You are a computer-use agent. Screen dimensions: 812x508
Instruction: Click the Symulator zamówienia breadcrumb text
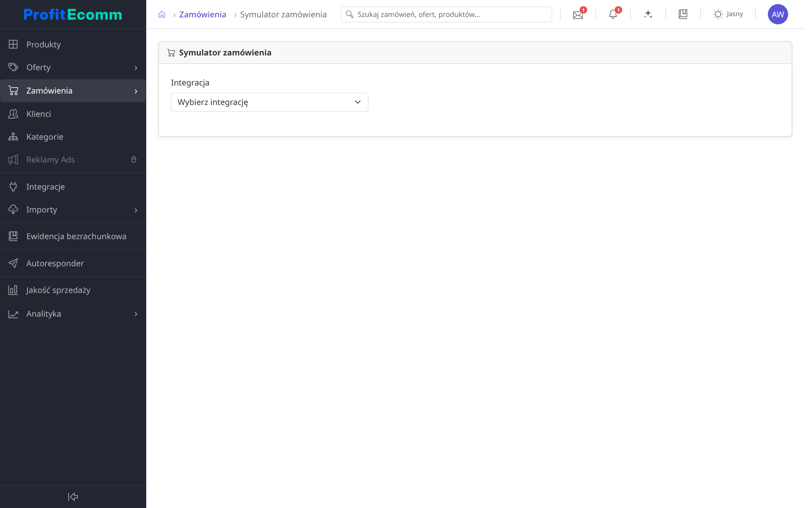[x=283, y=14]
